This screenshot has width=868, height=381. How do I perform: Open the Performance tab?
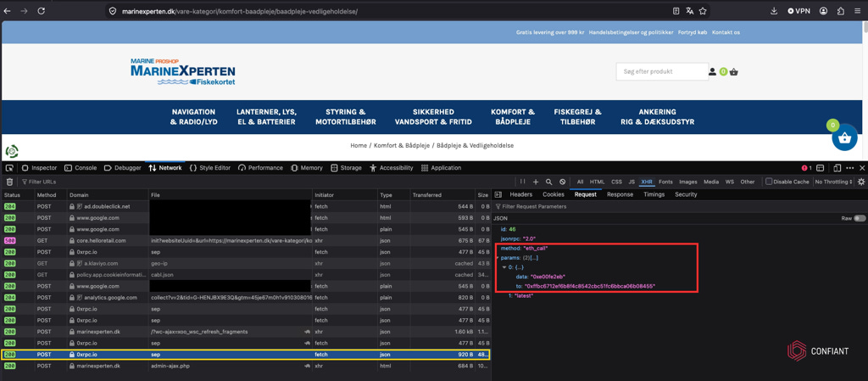[x=259, y=168]
